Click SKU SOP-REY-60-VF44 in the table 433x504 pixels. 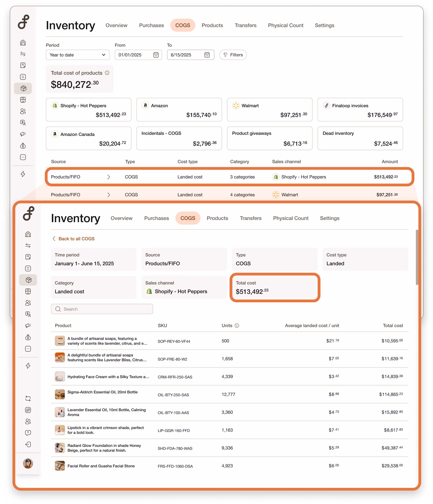(174, 341)
